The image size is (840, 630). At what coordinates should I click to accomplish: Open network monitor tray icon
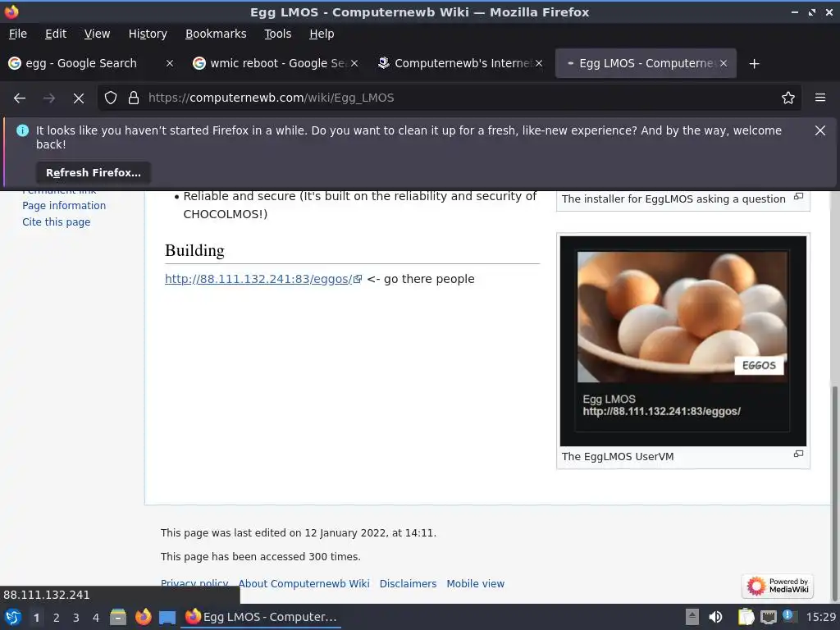point(768,617)
